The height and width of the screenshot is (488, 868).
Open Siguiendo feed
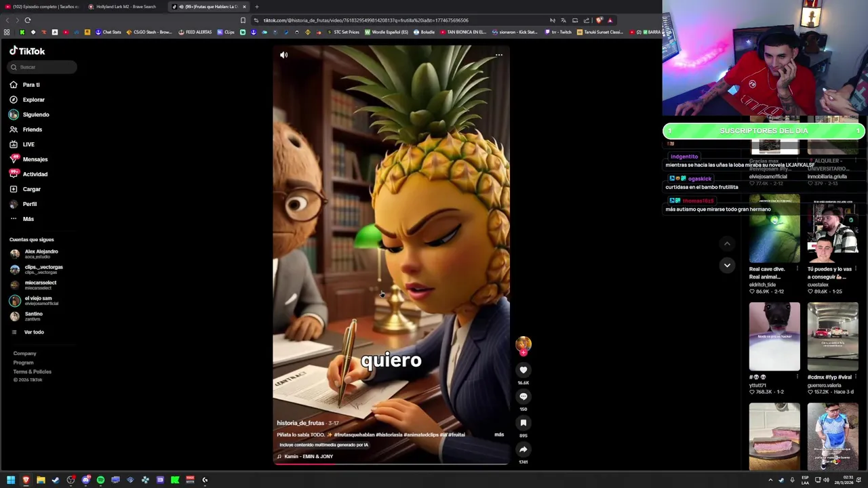35,115
